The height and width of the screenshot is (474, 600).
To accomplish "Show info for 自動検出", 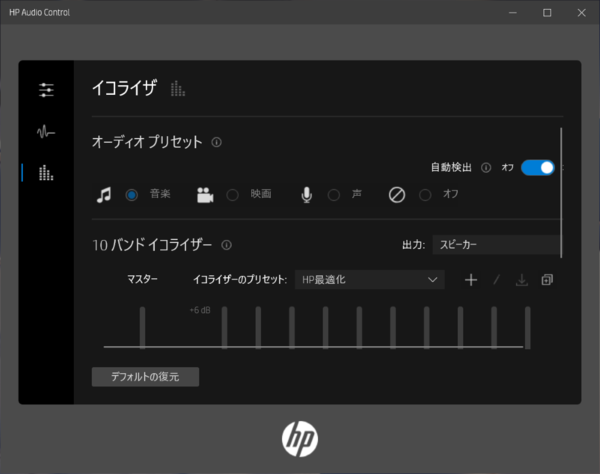I will (x=486, y=168).
